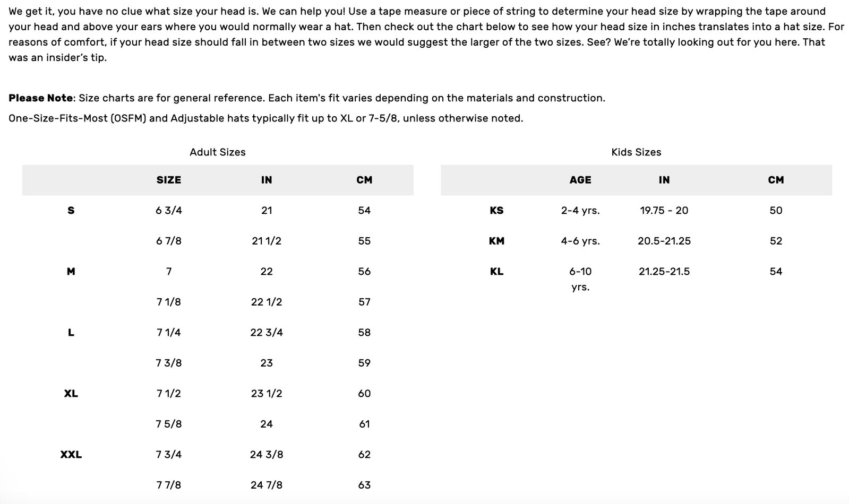This screenshot has width=849, height=504.
Task: Click the 7 5/8 hat size cell
Action: tap(169, 424)
